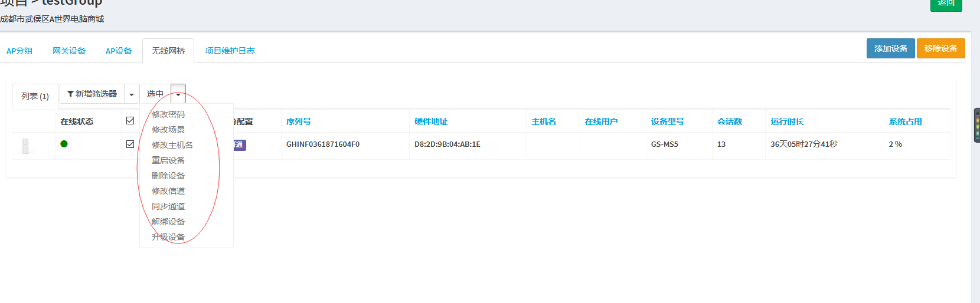Screen dimensions: 980x303
Task: Click the purple badge in device row
Action: tap(239, 144)
